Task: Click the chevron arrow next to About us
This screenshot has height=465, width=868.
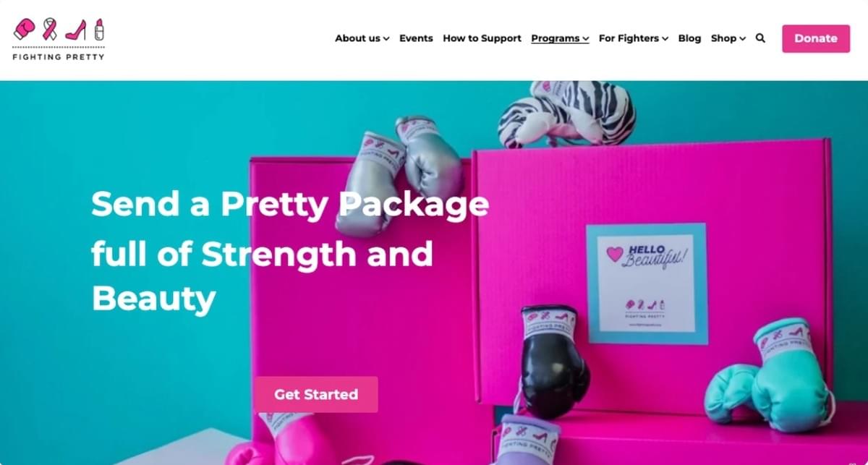Action: (x=386, y=39)
